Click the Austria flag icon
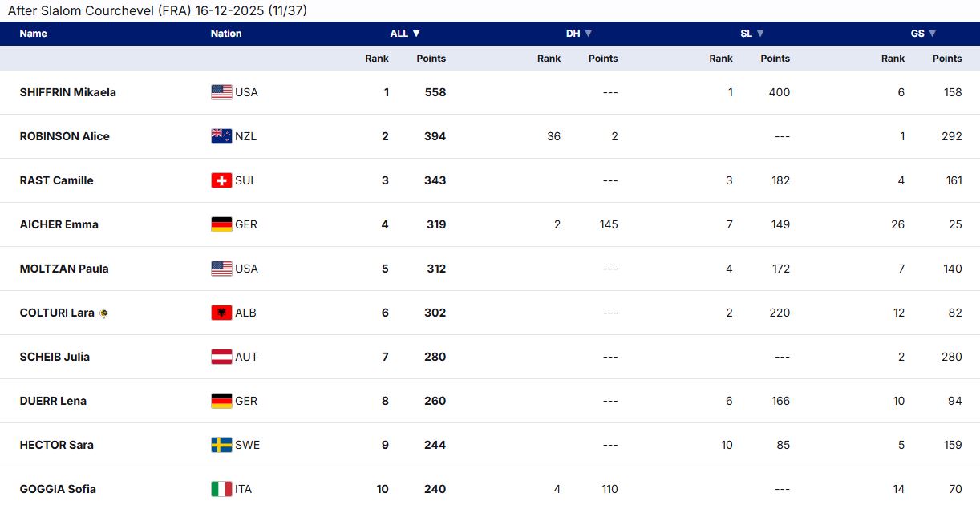This screenshot has height=509, width=980. pyautogui.click(x=221, y=357)
